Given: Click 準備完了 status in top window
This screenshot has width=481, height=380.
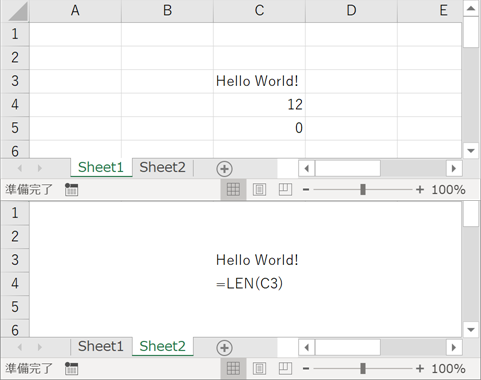Looking at the screenshot, I should (x=29, y=190).
